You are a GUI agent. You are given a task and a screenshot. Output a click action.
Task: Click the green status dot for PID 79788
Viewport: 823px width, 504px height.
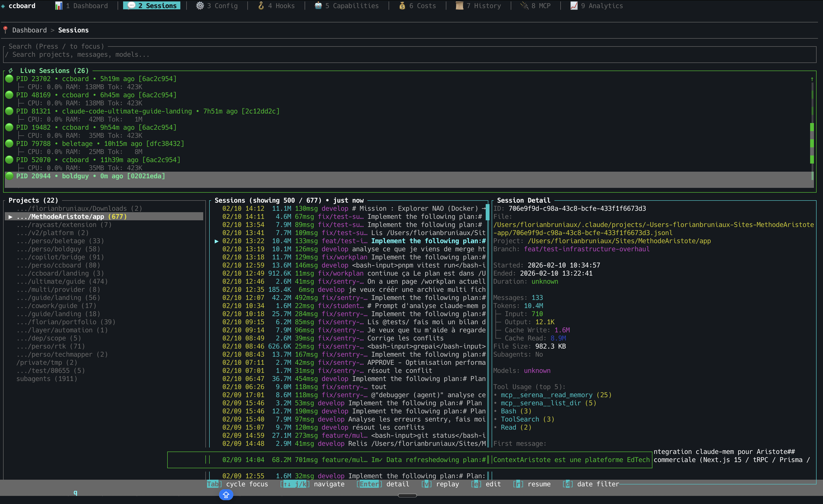point(9,144)
